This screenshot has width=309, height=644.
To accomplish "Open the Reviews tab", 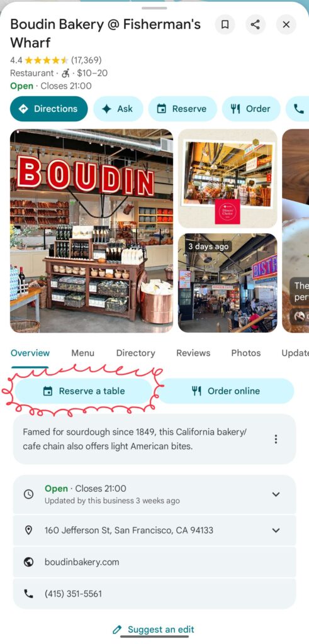I will click(193, 353).
